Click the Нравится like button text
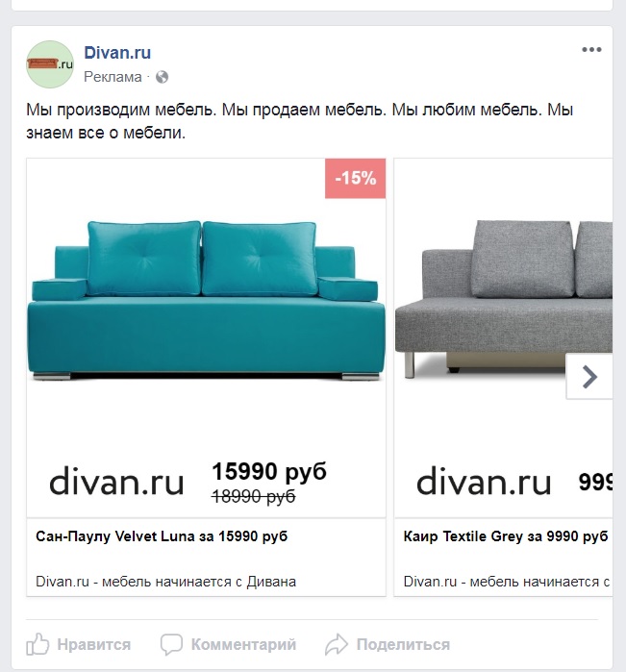The height and width of the screenshot is (672, 626). click(94, 644)
